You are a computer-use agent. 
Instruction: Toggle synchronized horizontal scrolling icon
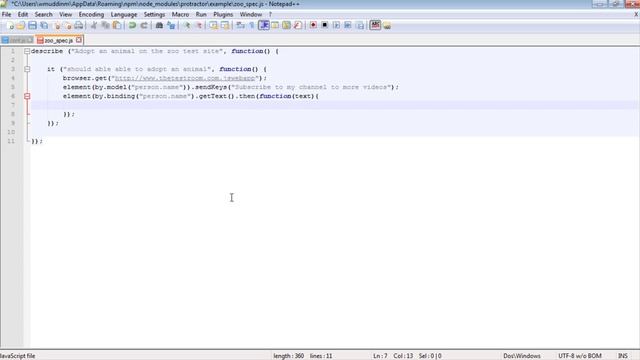click(x=225, y=26)
